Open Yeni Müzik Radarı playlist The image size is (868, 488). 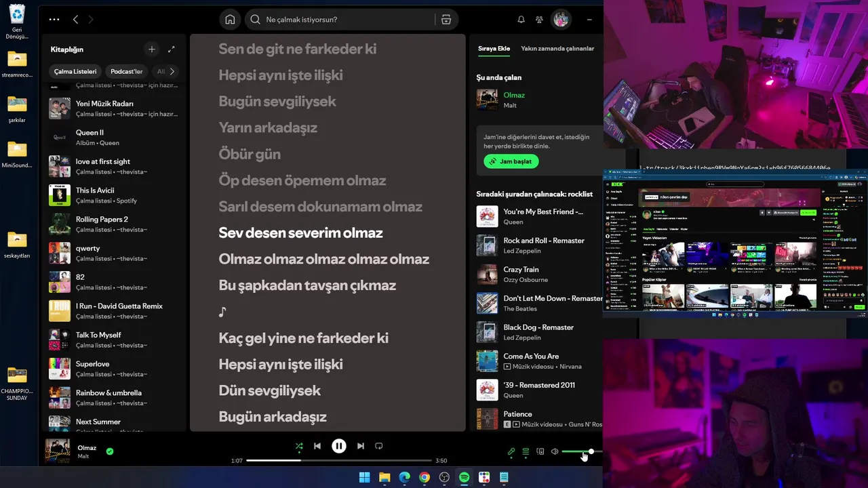tap(114, 108)
